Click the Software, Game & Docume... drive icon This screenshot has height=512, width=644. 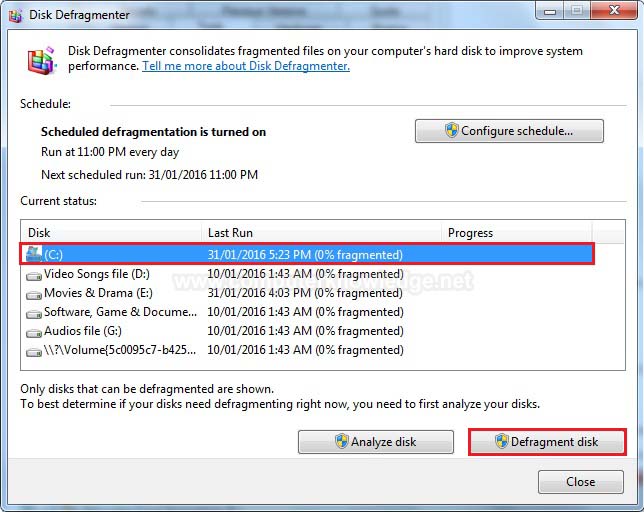[x=34, y=314]
